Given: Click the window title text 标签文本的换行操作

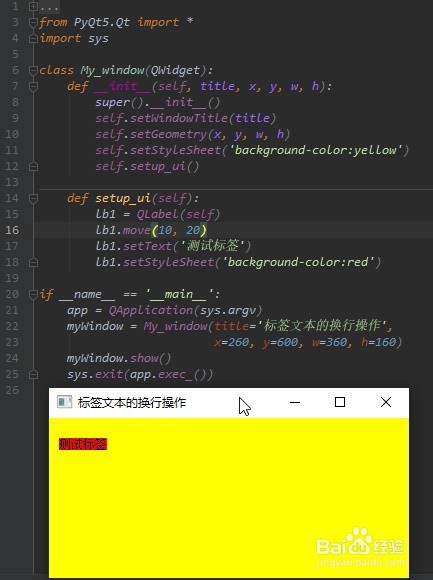Looking at the screenshot, I should (132, 402).
